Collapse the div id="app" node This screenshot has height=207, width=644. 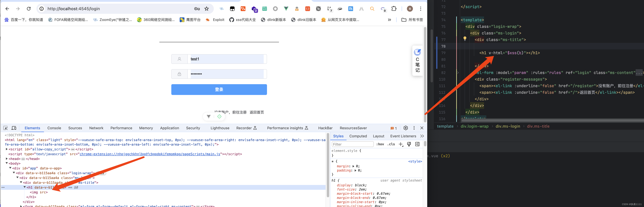tap(10, 168)
